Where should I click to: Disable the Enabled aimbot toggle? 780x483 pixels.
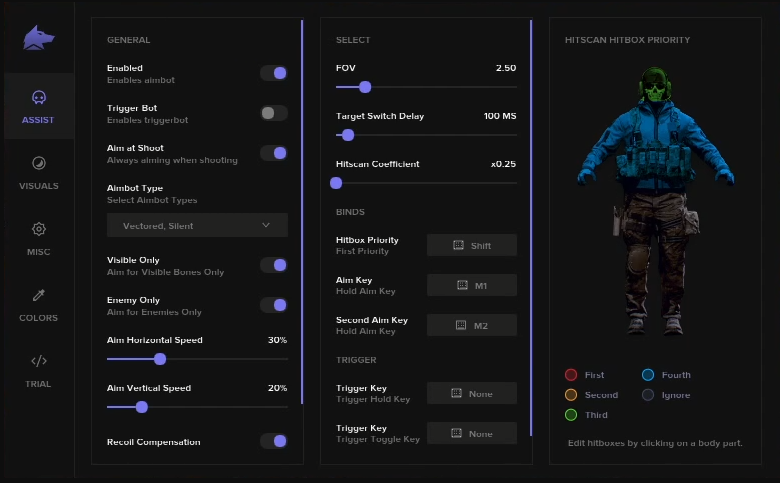[274, 73]
